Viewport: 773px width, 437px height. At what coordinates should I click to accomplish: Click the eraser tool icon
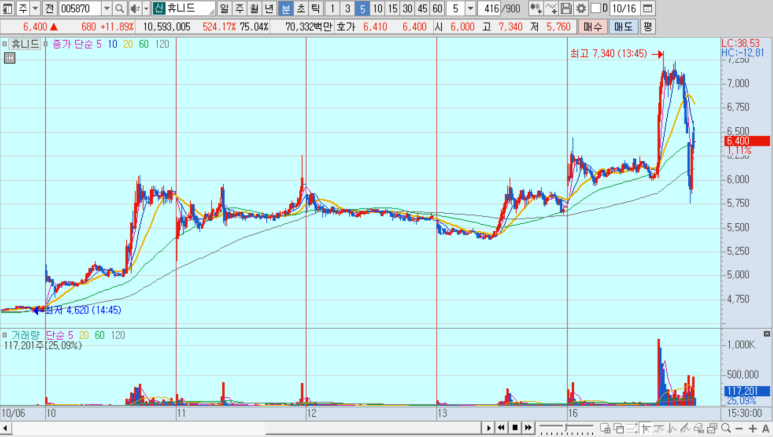[699, 428]
